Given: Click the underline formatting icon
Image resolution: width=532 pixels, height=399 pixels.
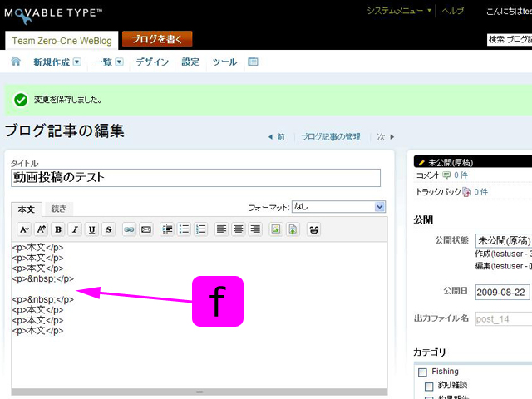Looking at the screenshot, I should tap(91, 229).
